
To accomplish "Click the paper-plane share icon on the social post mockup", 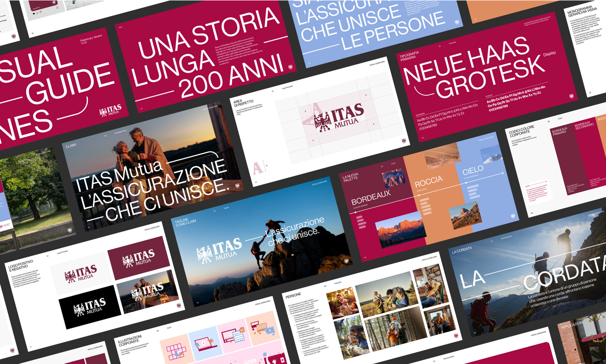I will (40, 12).
